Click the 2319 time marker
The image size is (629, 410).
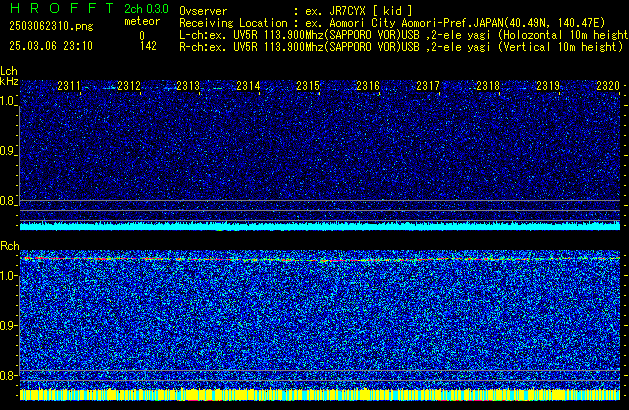(x=548, y=86)
